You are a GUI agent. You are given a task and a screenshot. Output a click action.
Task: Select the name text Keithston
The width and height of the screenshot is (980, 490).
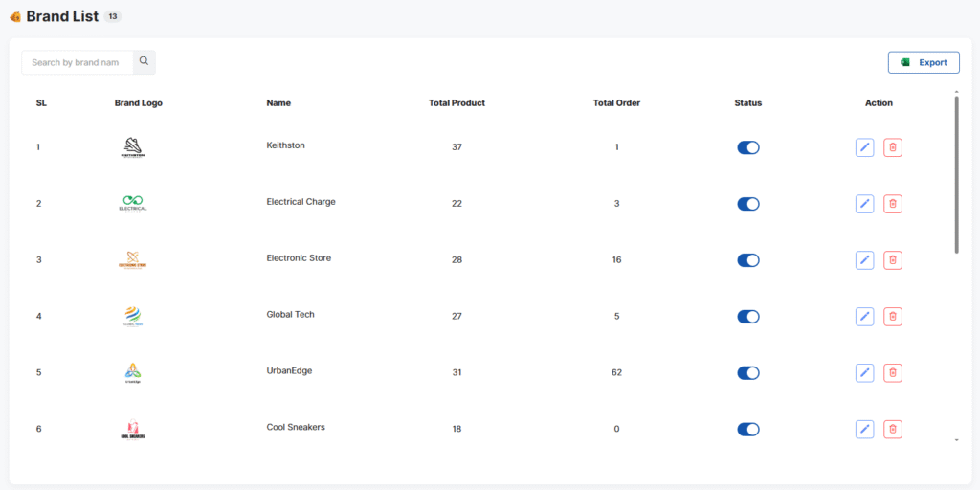[x=285, y=145]
